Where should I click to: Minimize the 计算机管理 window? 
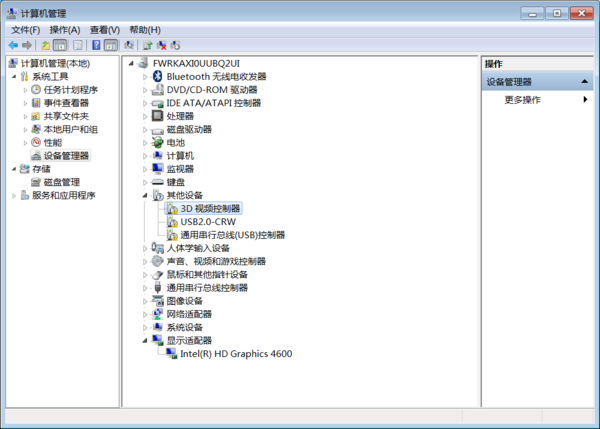[x=532, y=13]
